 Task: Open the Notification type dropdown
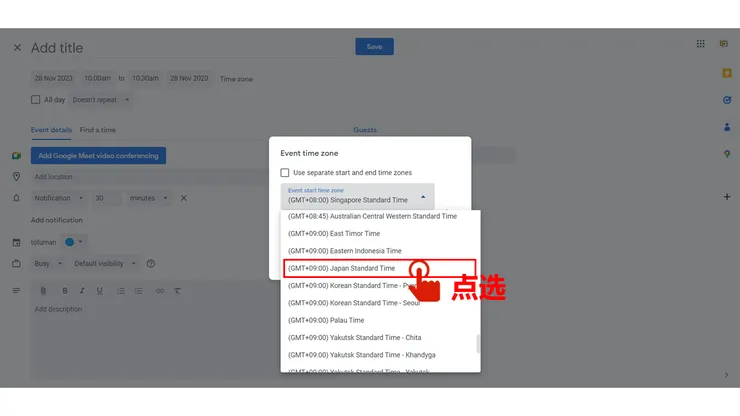pos(59,198)
